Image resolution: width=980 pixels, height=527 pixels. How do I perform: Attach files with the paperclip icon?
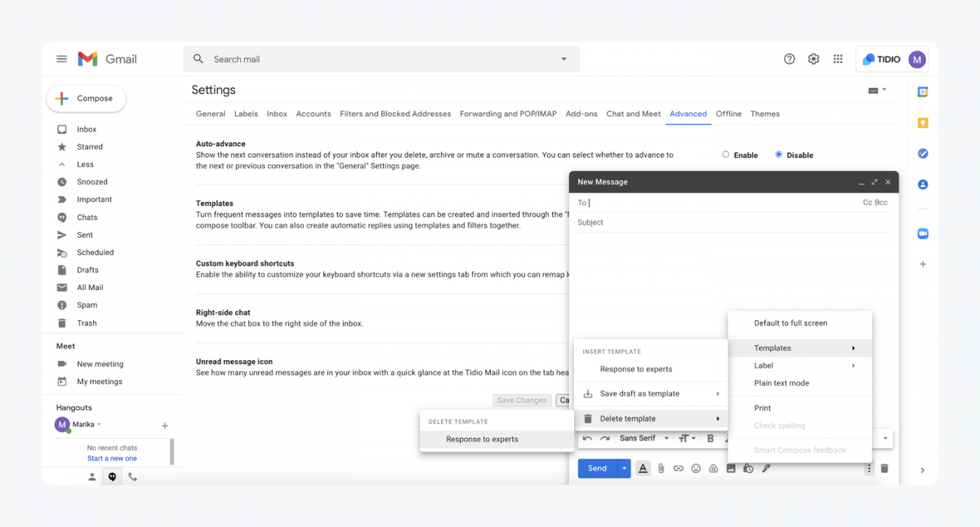point(661,468)
